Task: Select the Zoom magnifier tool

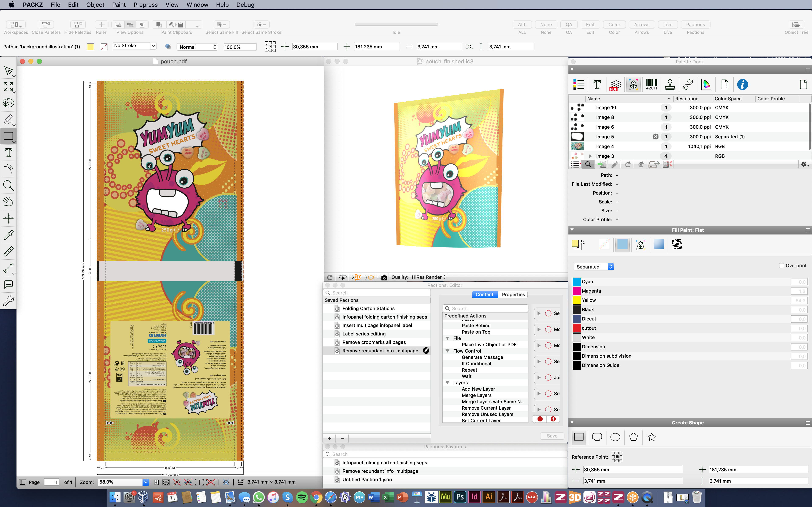Action: (x=8, y=185)
